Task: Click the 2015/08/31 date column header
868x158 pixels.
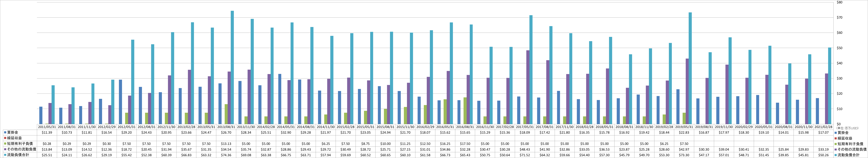Action: click(x=386, y=127)
